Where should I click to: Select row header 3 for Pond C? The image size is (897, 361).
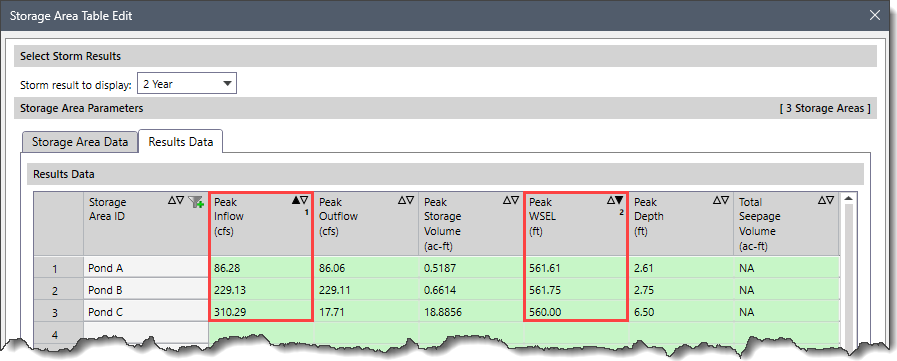click(x=58, y=313)
